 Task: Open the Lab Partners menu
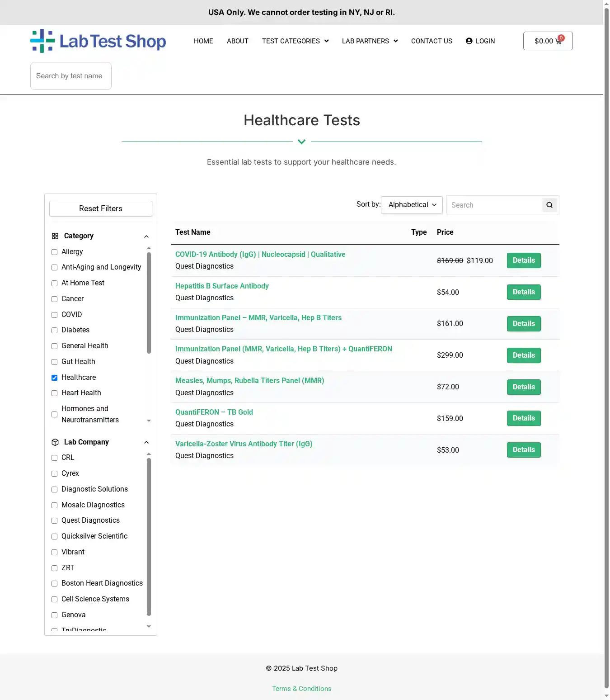coord(370,41)
